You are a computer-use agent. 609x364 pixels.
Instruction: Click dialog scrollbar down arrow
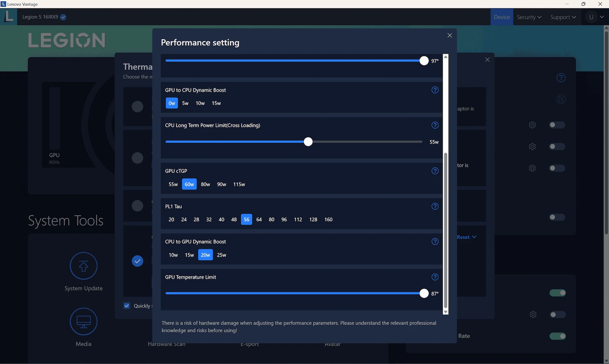click(x=446, y=312)
